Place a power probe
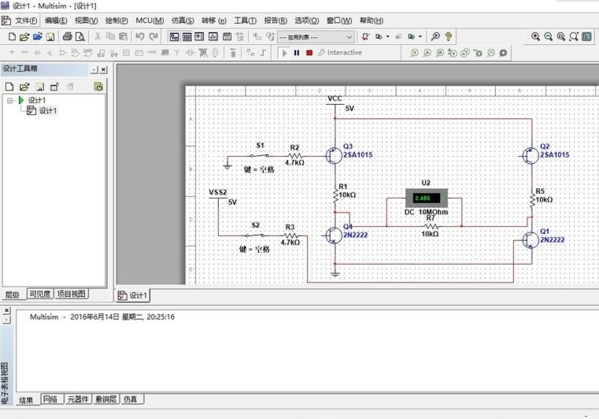The image size is (599, 419). pos(440,53)
